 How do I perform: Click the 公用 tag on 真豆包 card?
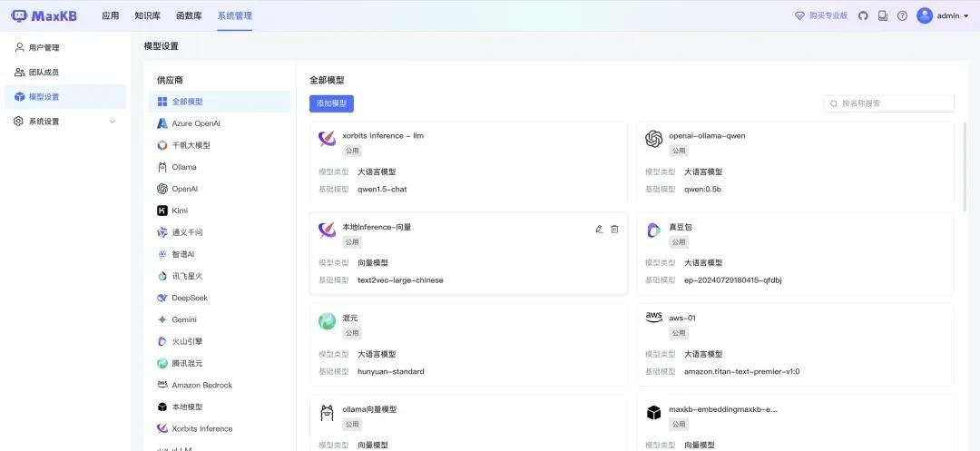[679, 242]
